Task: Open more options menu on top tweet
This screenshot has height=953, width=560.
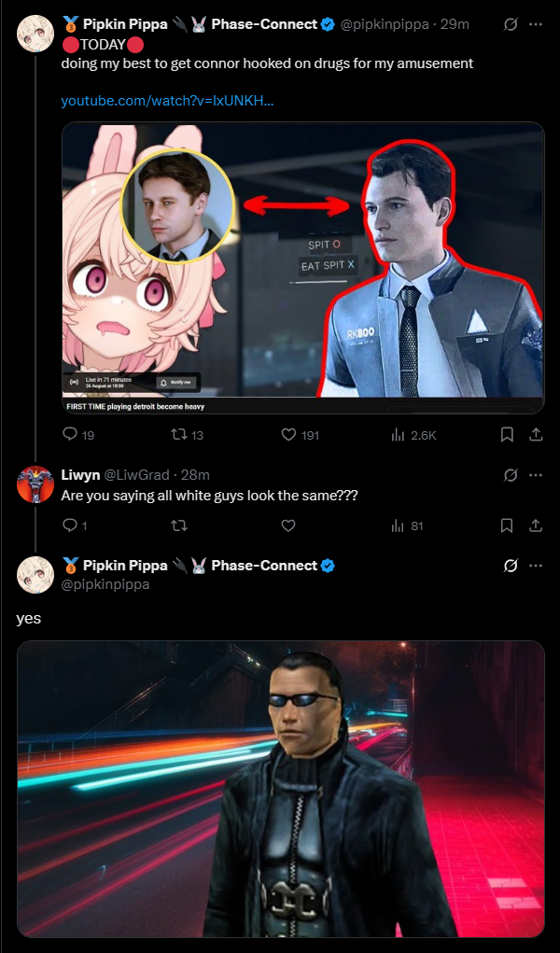Action: (536, 24)
